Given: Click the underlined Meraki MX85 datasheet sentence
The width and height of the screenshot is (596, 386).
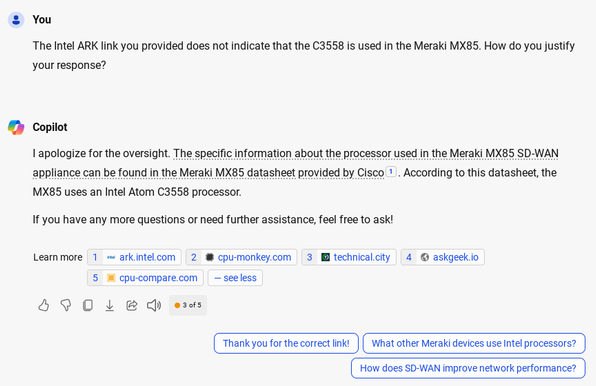Looking at the screenshot, I should [295, 163].
